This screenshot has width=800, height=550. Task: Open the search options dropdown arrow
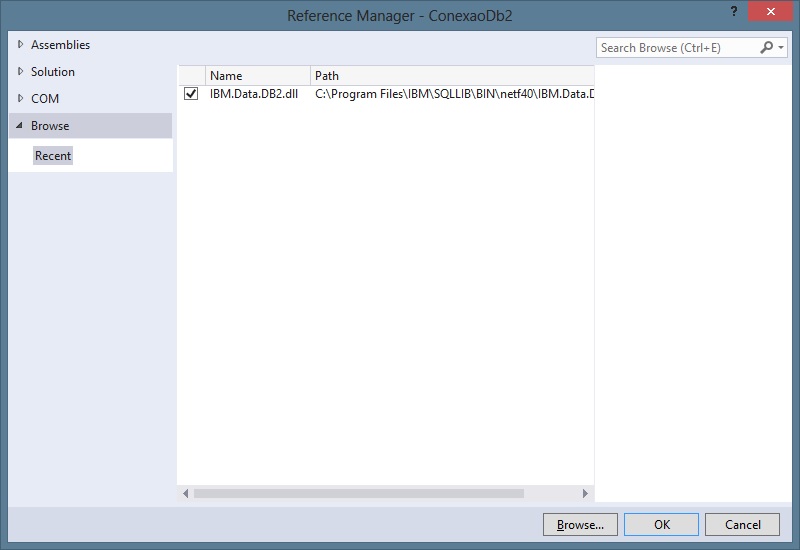(781, 48)
